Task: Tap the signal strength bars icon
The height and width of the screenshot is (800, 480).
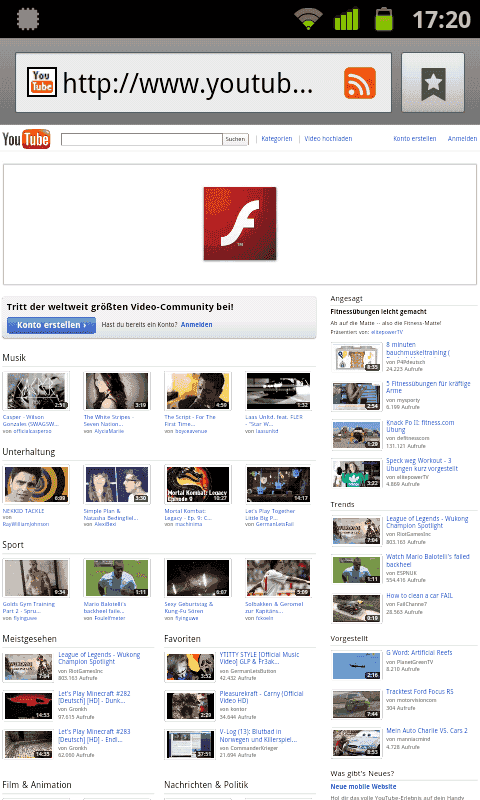Action: coord(346,19)
